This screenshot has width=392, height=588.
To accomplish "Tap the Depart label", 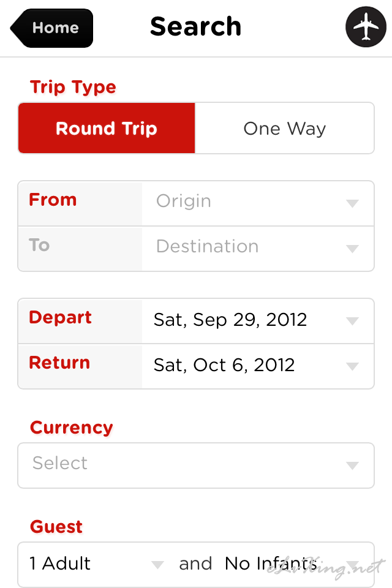I will (x=61, y=318).
